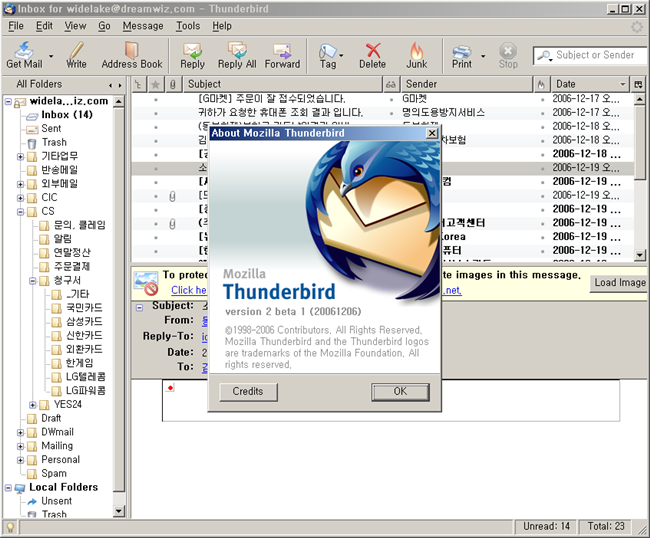The image size is (650, 538).
Task: Select the Sent folder
Action: click(51, 128)
